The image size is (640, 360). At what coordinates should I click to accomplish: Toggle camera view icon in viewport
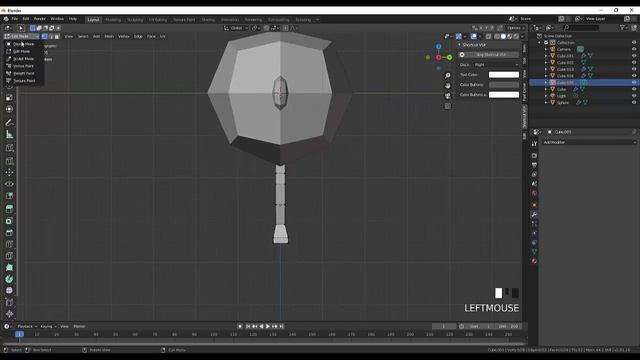point(448,96)
